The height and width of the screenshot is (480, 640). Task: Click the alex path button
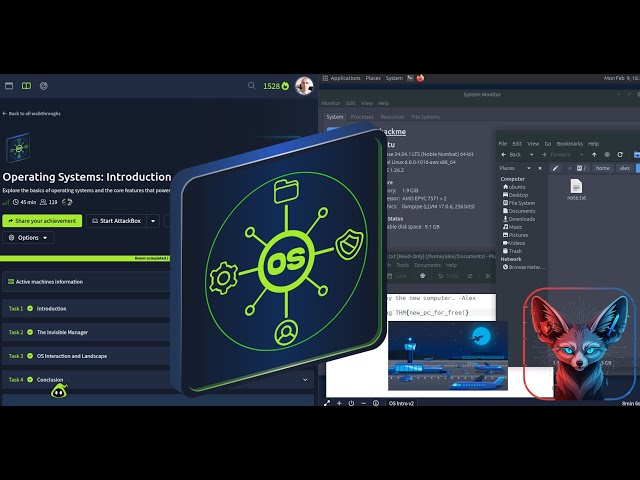point(625,168)
